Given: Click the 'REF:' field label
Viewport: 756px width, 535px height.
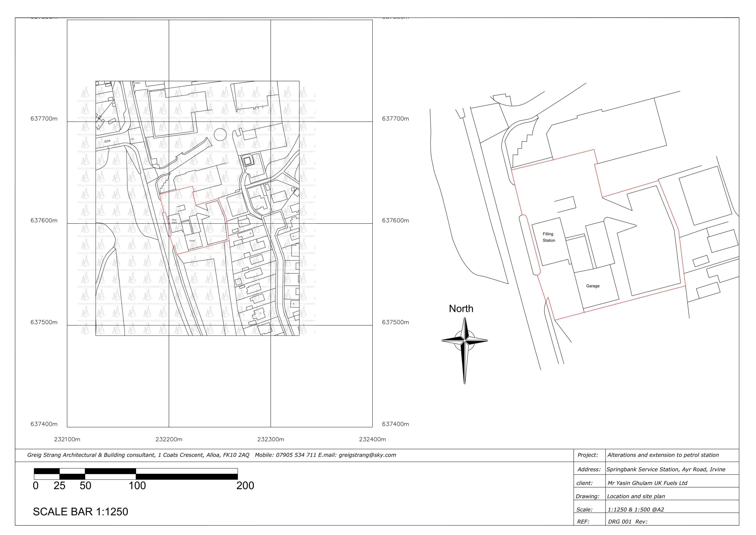Looking at the screenshot, I should pyautogui.click(x=583, y=522).
